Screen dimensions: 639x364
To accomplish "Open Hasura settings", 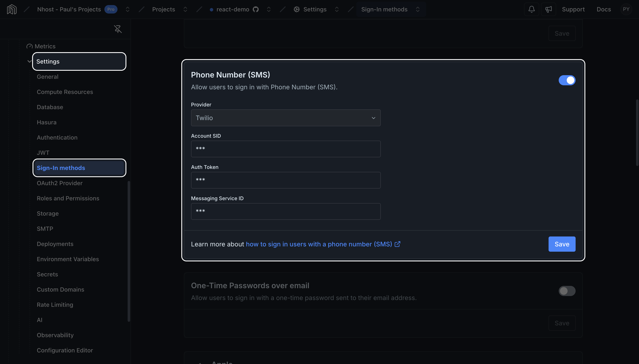I will click(46, 122).
